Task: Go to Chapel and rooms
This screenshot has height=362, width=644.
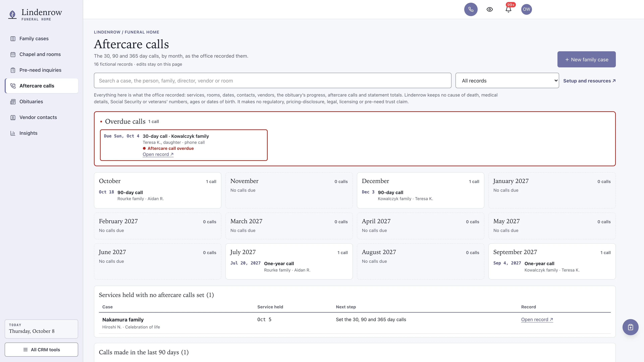Action: pyautogui.click(x=41, y=54)
